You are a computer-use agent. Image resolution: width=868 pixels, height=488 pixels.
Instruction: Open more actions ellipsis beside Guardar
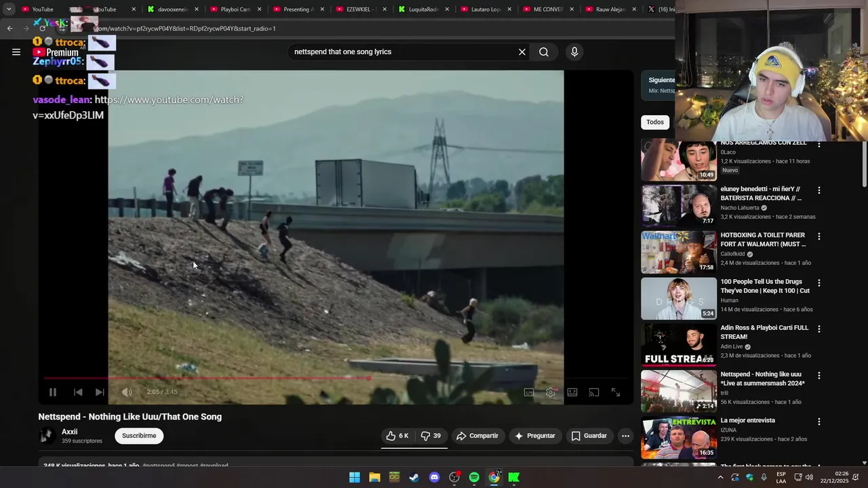pos(625,436)
